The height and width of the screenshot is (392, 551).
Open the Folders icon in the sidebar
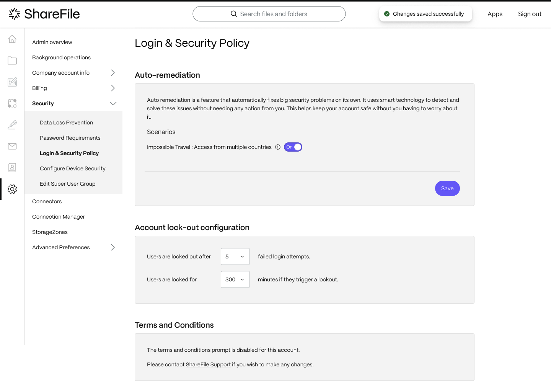tap(12, 60)
